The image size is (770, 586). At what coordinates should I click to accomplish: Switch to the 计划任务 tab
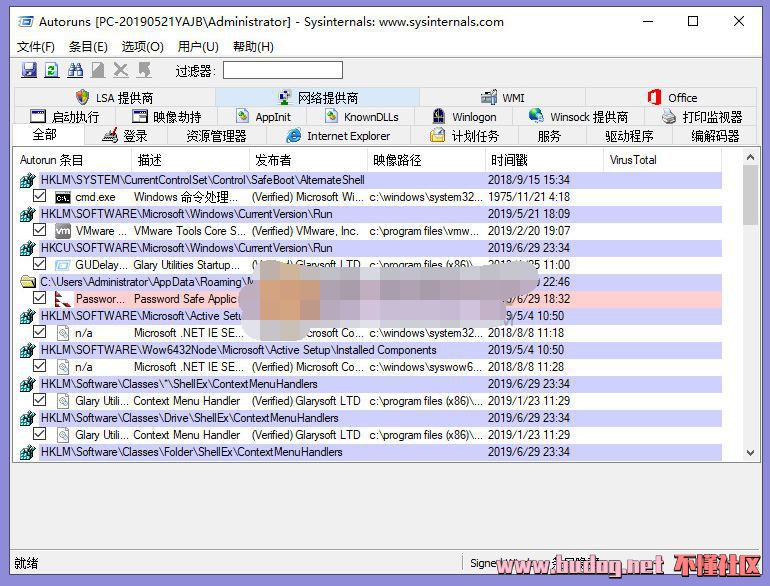tap(465, 136)
